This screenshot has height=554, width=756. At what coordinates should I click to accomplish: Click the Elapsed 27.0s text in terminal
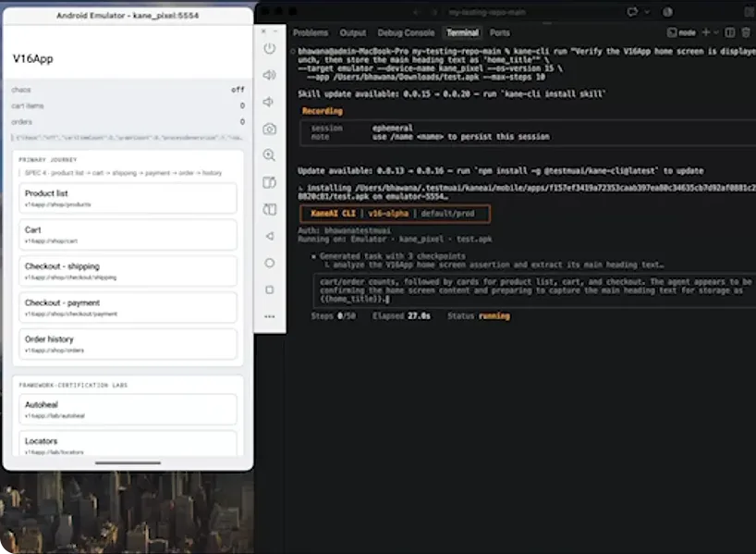tap(401, 316)
